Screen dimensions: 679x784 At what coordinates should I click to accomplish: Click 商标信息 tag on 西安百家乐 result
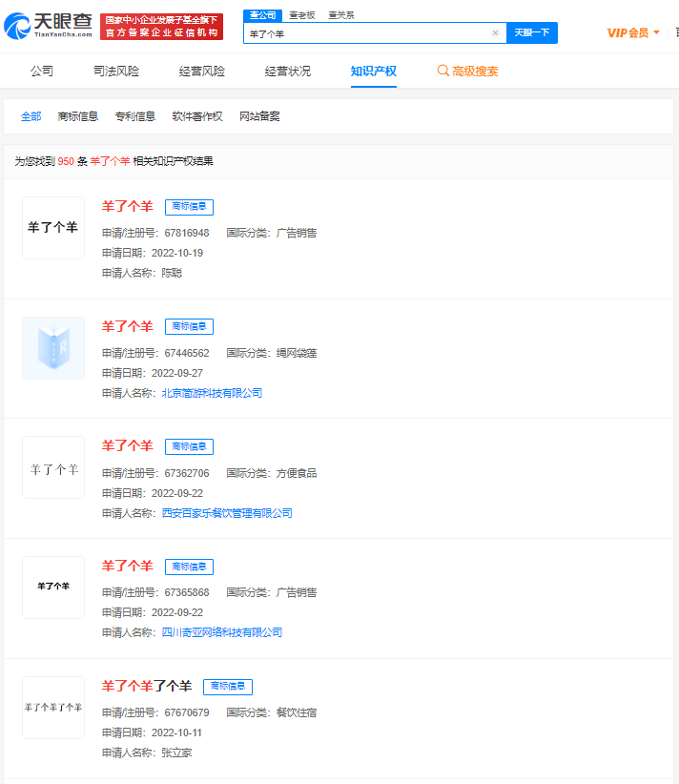(x=190, y=447)
